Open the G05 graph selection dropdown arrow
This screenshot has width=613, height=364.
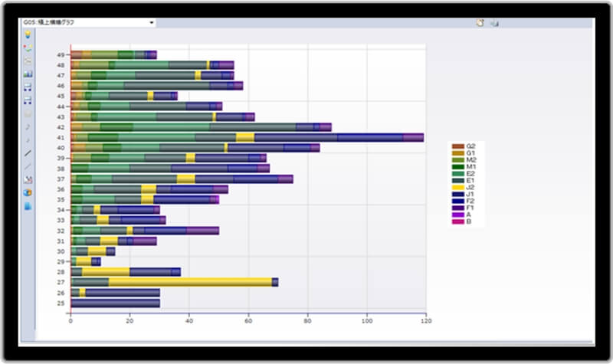[x=152, y=23]
